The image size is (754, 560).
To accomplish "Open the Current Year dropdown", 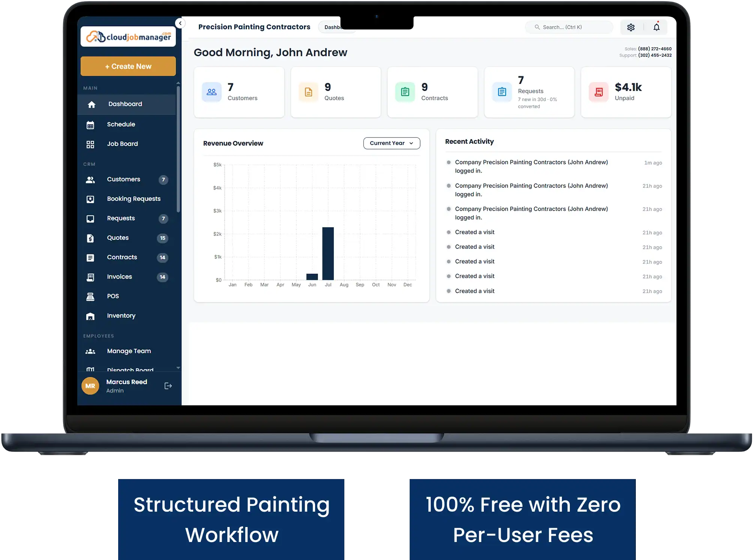I will pyautogui.click(x=392, y=143).
